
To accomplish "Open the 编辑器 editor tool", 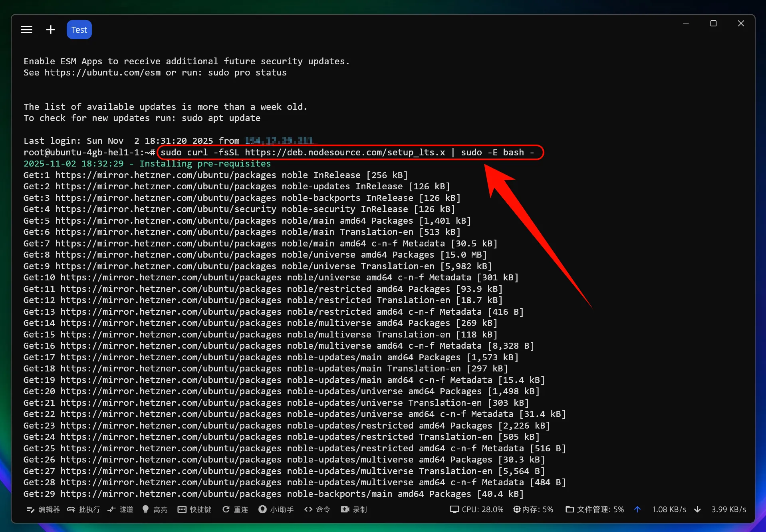I will click(x=43, y=509).
